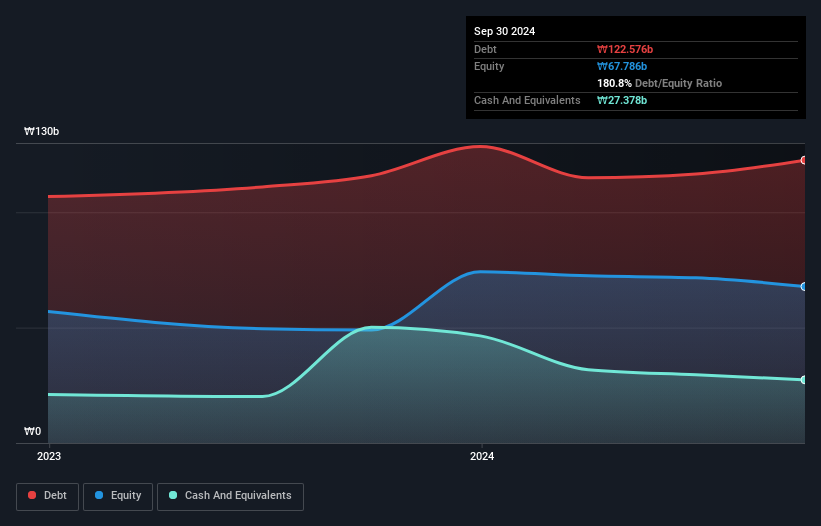The height and width of the screenshot is (526, 821).
Task: Click the Equity label in tooltip
Action: click(489, 66)
